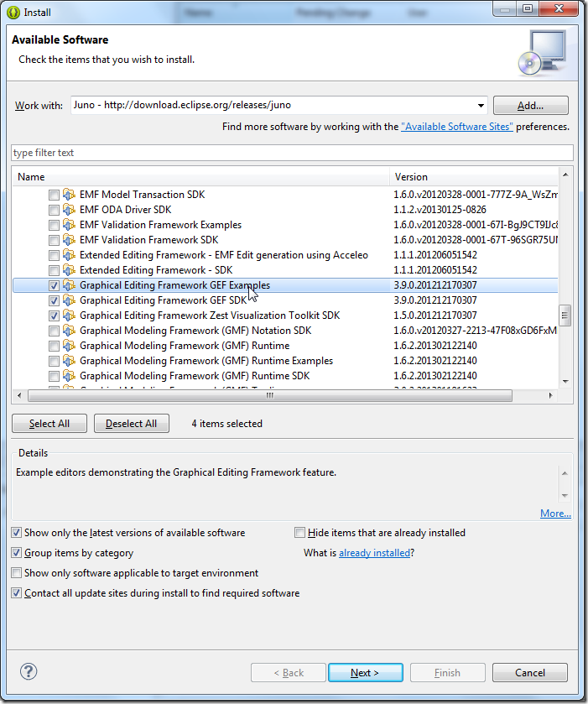Click the Details pane scroll down arrow
The width and height of the screenshot is (588, 704).
(565, 496)
